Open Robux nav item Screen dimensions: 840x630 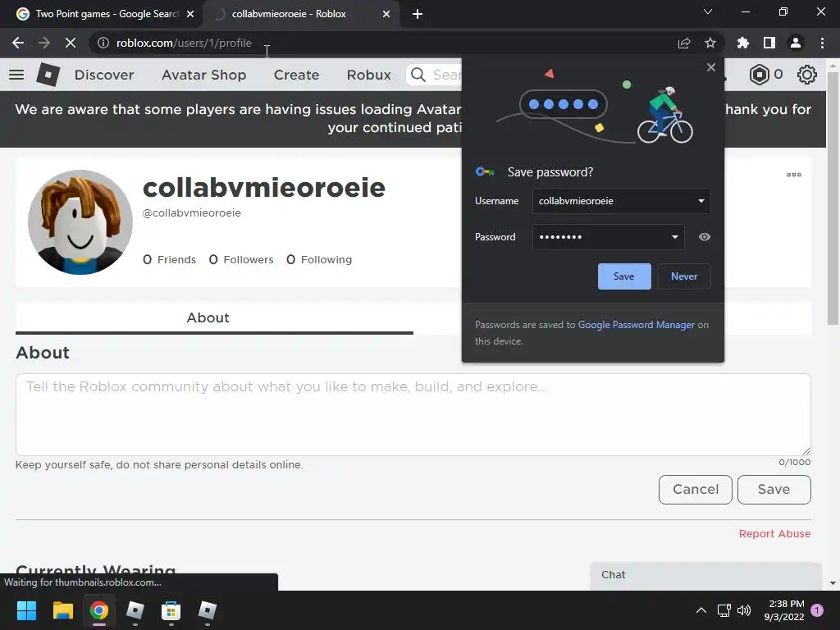[368, 75]
